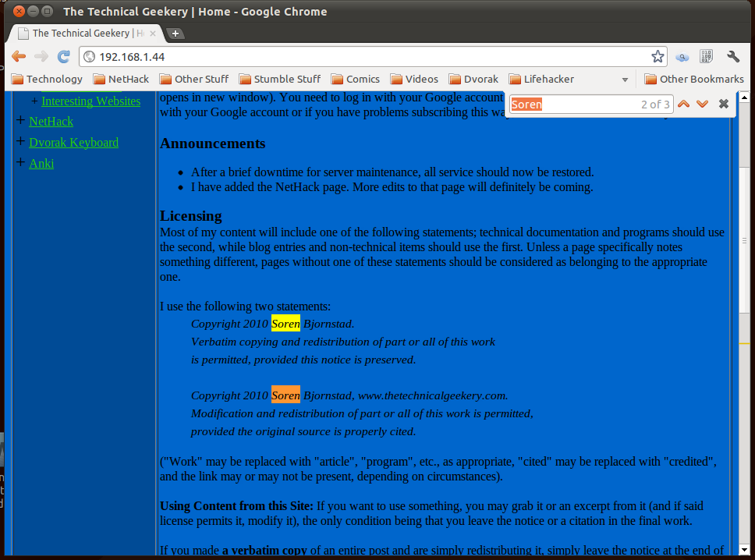Screen dimensions: 755x560
Task: Click the address bar showing 192.168.1.44
Action: point(373,57)
